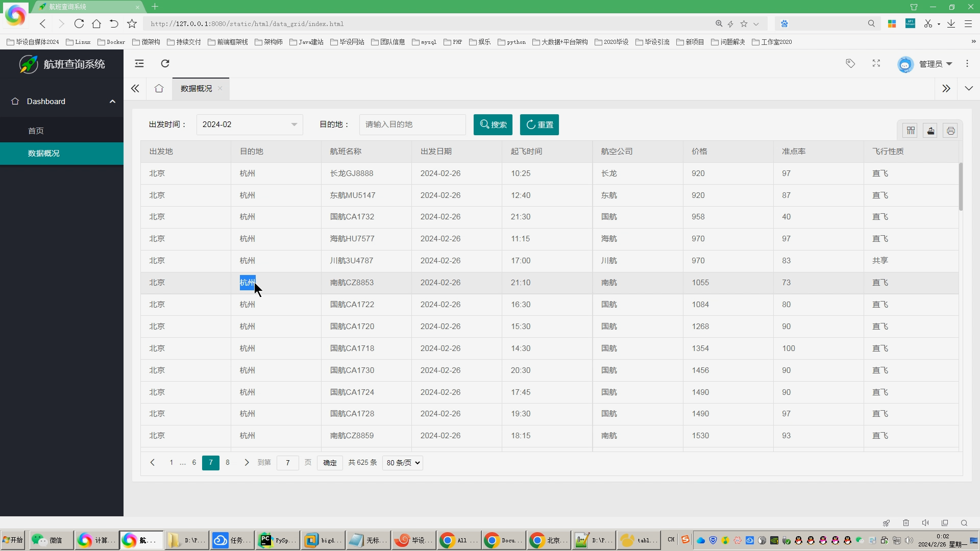980x551 pixels.
Task: Click the 目的地 destination input field
Action: [412, 124]
